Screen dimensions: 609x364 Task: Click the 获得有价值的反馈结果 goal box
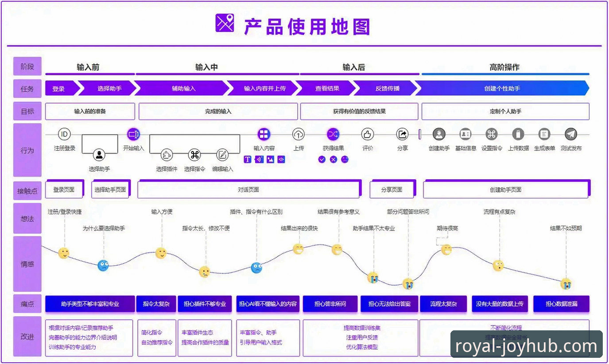click(359, 112)
